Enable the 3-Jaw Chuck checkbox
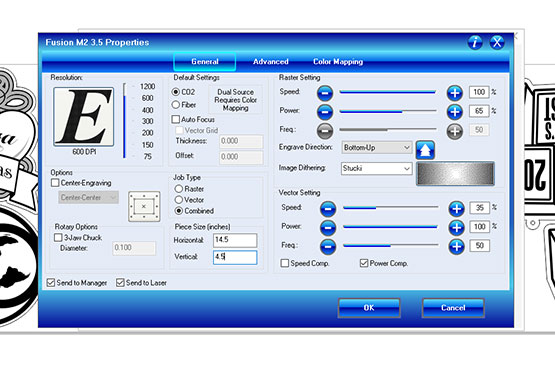Screen dimensions: 555x368 [x=58, y=237]
